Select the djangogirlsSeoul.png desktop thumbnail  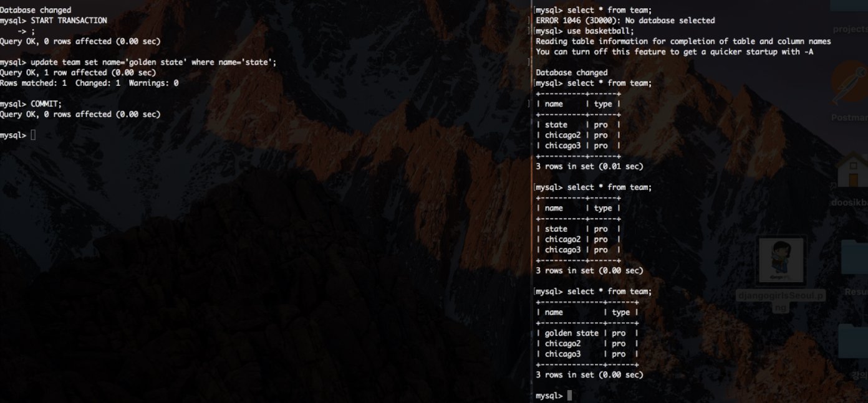pyautogui.click(x=781, y=260)
